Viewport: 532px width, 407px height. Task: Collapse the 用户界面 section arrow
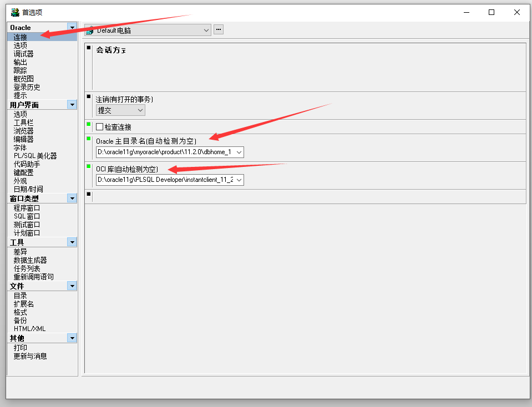tap(72, 104)
